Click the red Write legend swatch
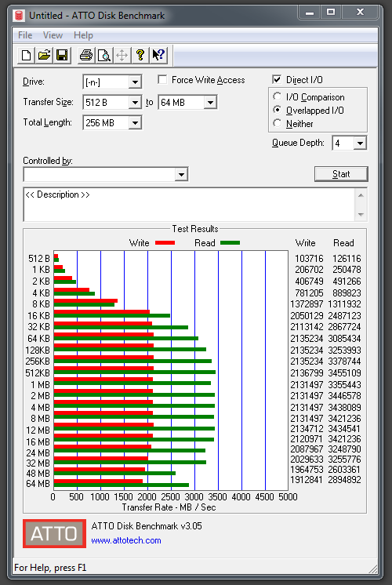The image size is (392, 585). (165, 243)
